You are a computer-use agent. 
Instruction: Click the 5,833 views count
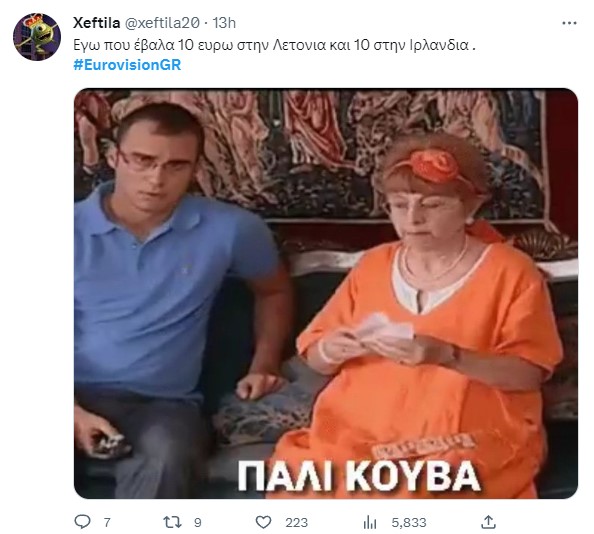pyautogui.click(x=409, y=523)
